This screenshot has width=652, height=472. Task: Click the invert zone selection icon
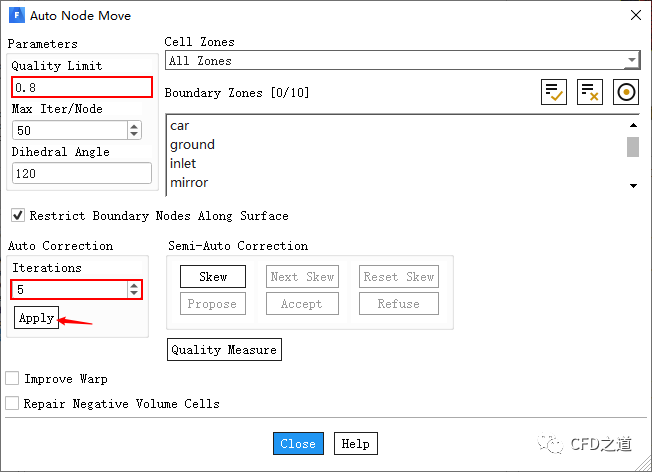coord(626,92)
